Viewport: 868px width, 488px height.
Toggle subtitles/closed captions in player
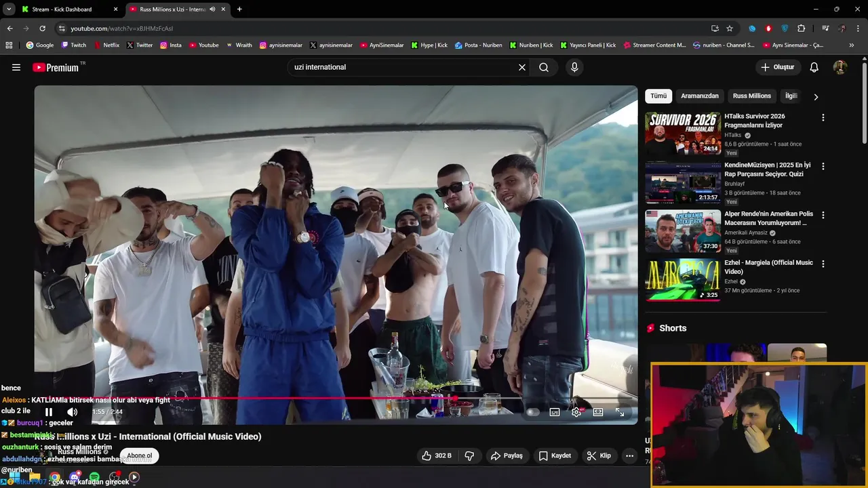(x=555, y=412)
